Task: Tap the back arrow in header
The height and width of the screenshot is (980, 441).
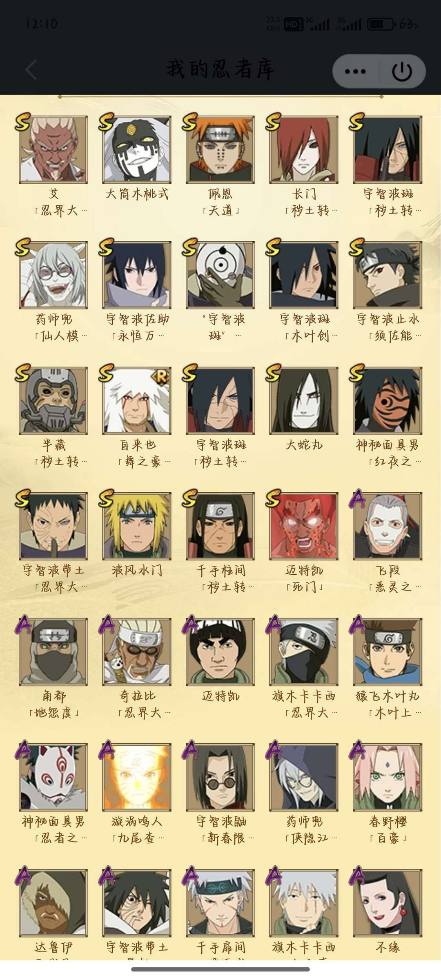Action: (x=31, y=69)
